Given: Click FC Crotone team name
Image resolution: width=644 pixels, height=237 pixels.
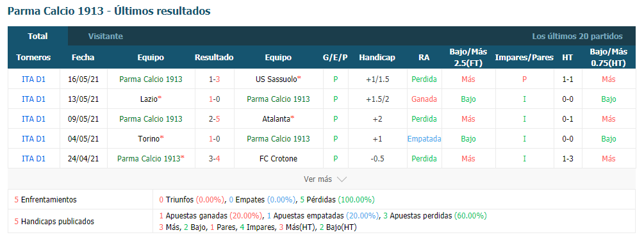Looking at the screenshot, I should tap(279, 159).
